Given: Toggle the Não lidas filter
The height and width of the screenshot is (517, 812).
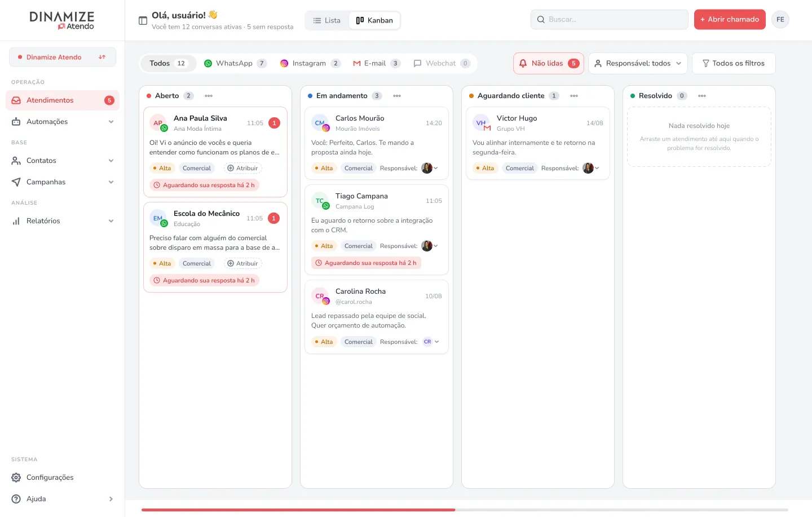Looking at the screenshot, I should tap(549, 64).
